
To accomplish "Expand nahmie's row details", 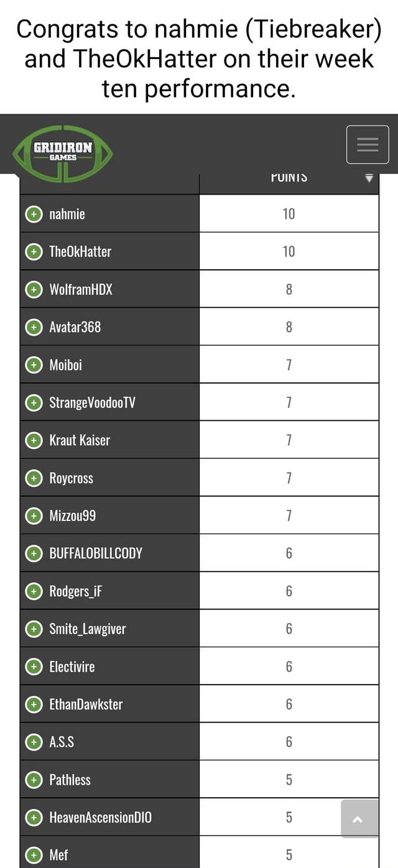I will [34, 213].
